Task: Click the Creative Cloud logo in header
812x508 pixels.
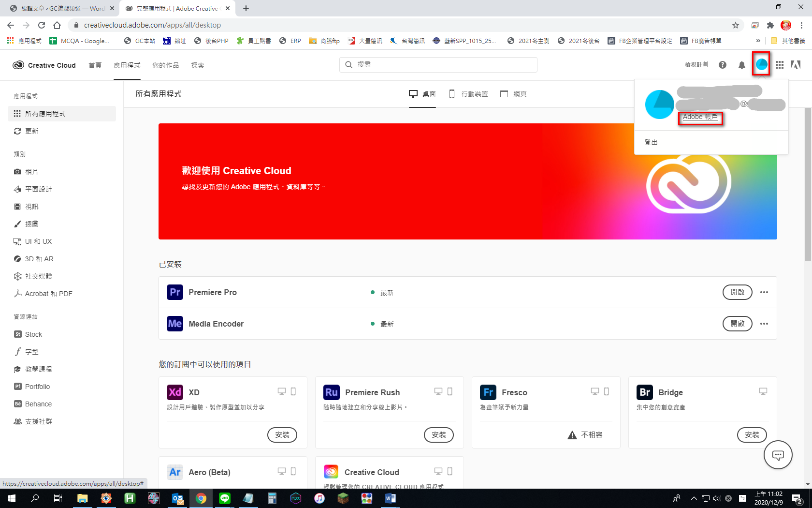Action: point(44,65)
